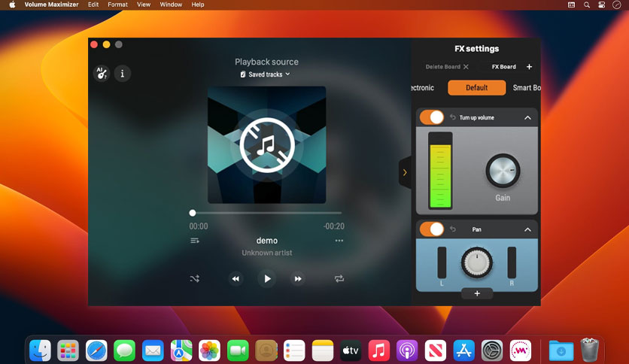Open News from the Dock
The height and width of the screenshot is (364, 629).
[436, 350]
